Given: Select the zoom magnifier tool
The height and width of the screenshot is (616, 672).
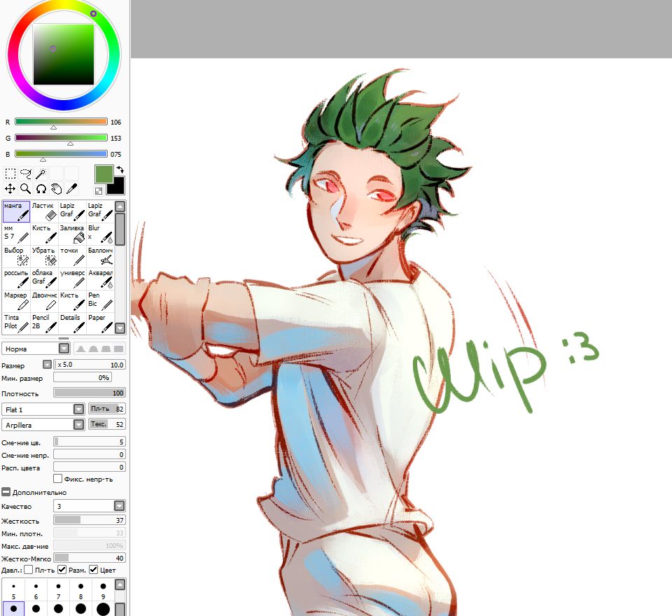Looking at the screenshot, I should 26,188.
